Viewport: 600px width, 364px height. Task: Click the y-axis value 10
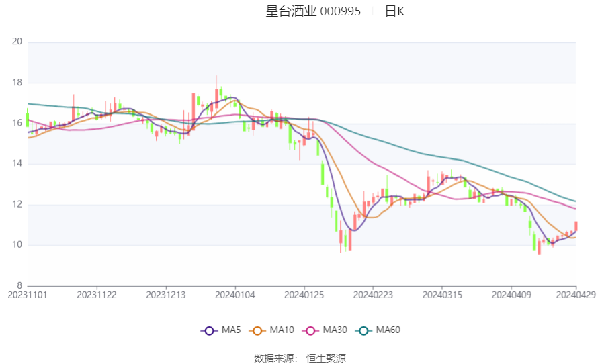pos(17,244)
